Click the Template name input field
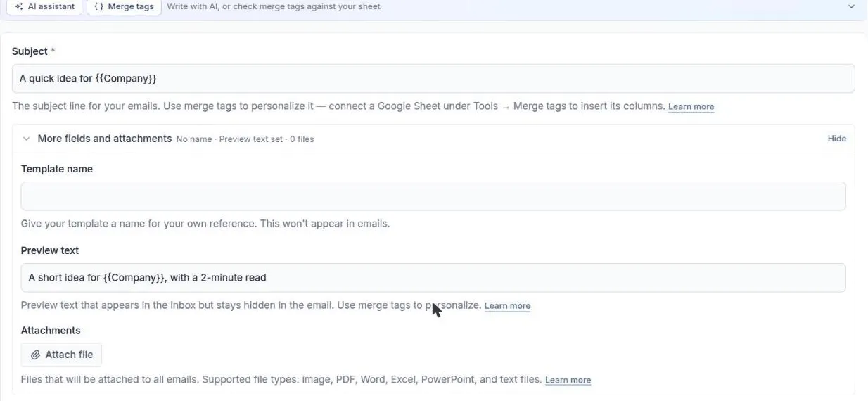 tap(433, 196)
